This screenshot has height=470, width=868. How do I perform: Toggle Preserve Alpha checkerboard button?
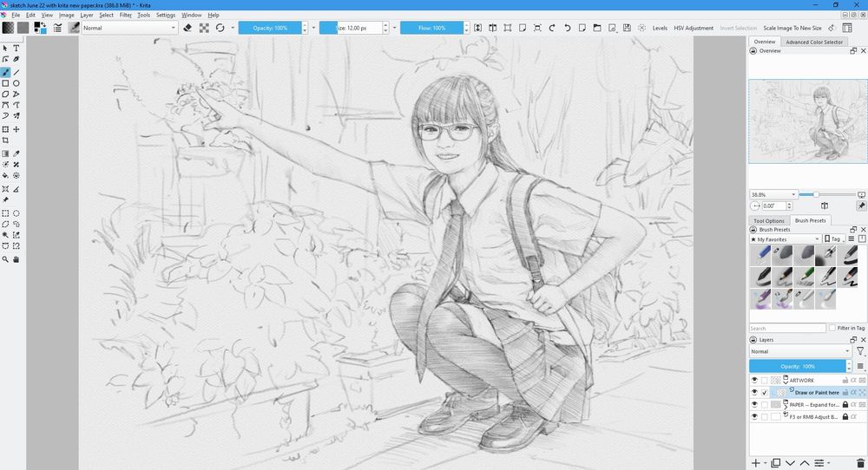pos(204,28)
